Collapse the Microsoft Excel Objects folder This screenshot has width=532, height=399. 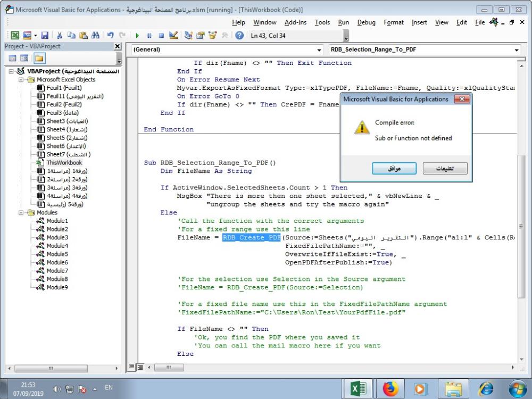(x=21, y=80)
